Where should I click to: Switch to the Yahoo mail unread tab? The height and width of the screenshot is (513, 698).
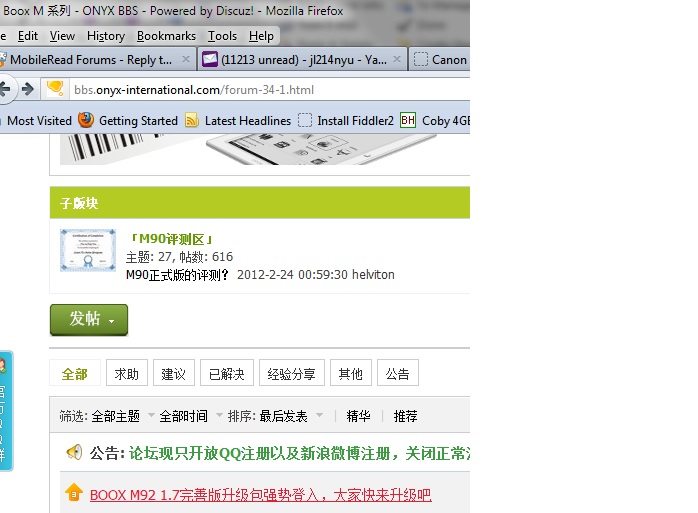304,60
